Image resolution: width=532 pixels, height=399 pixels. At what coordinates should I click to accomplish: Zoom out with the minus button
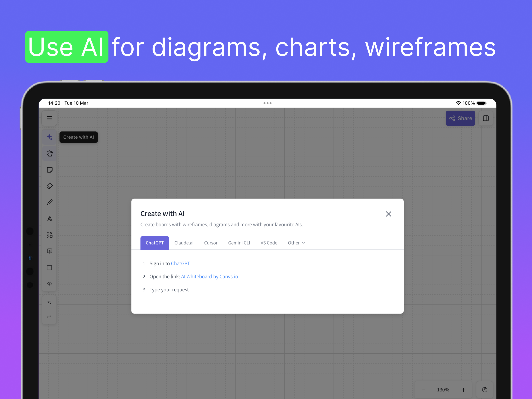tap(423, 390)
